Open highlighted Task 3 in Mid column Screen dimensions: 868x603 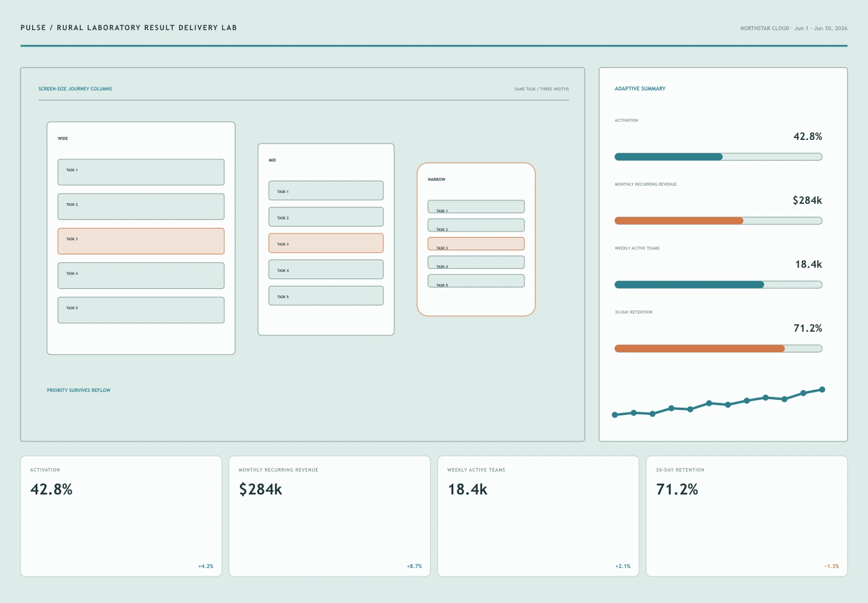(326, 243)
